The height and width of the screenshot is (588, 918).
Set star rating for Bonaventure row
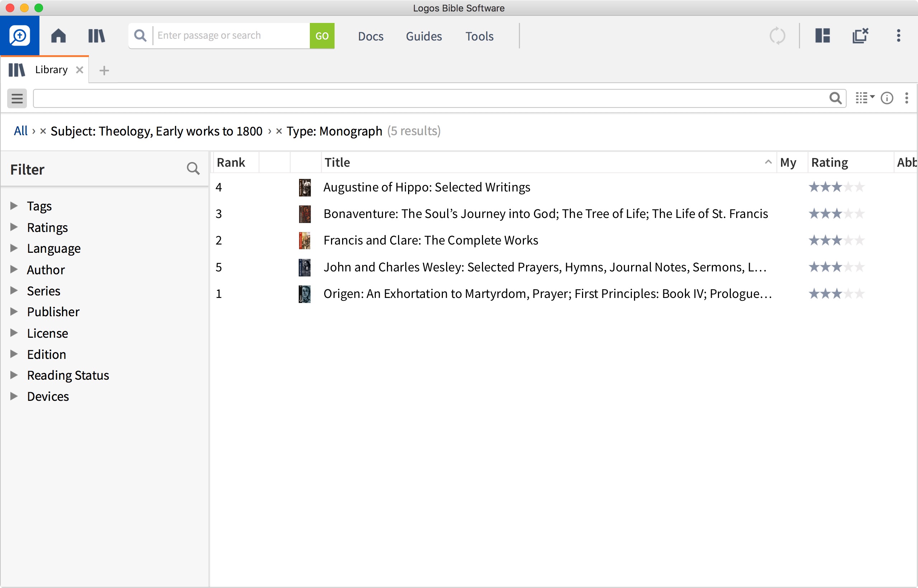click(x=836, y=214)
